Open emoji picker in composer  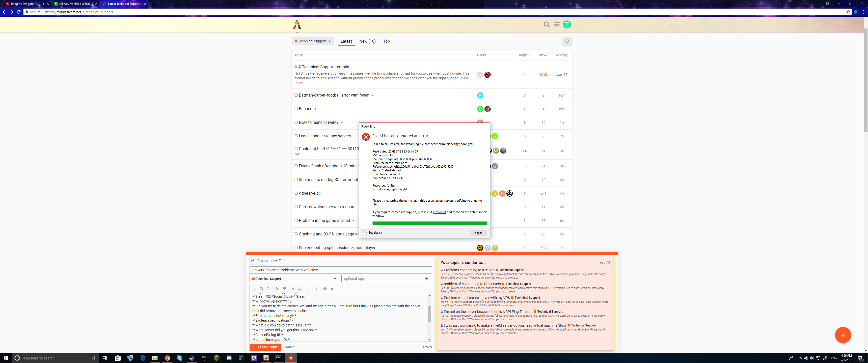click(x=325, y=289)
